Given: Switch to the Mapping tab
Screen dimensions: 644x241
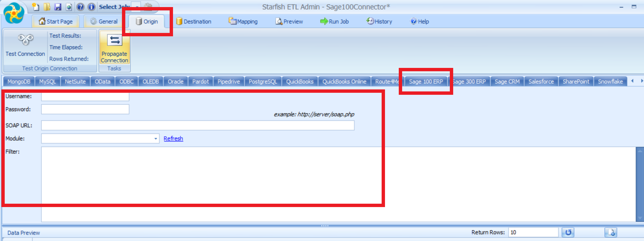Looking at the screenshot, I should point(243,22).
